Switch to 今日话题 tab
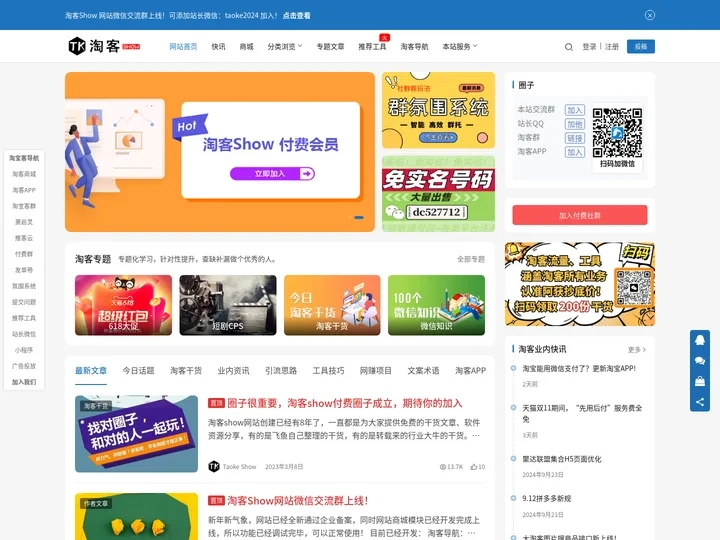Viewport: 720px width, 540px height. coord(138,371)
